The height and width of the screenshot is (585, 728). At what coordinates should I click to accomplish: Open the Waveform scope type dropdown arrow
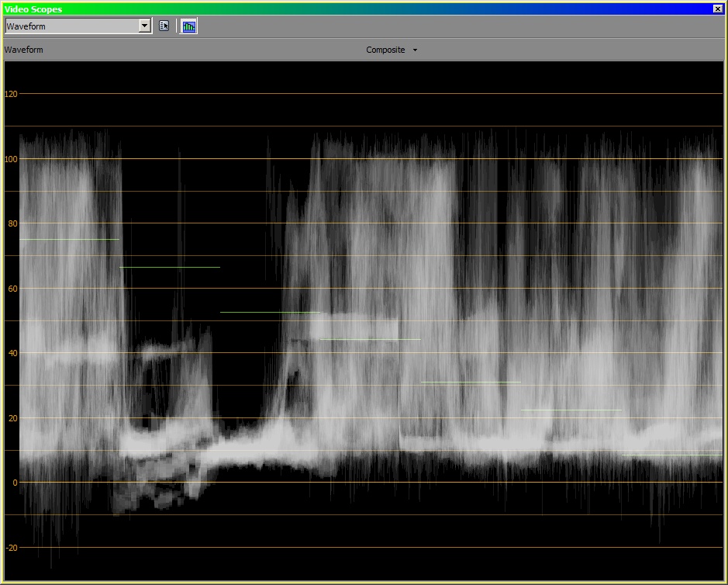click(144, 26)
